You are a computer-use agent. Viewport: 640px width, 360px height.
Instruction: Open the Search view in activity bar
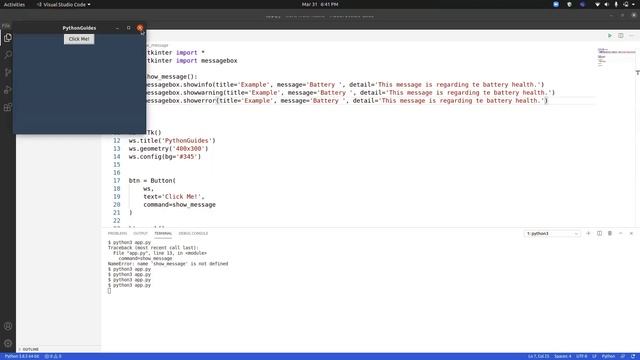point(8,55)
